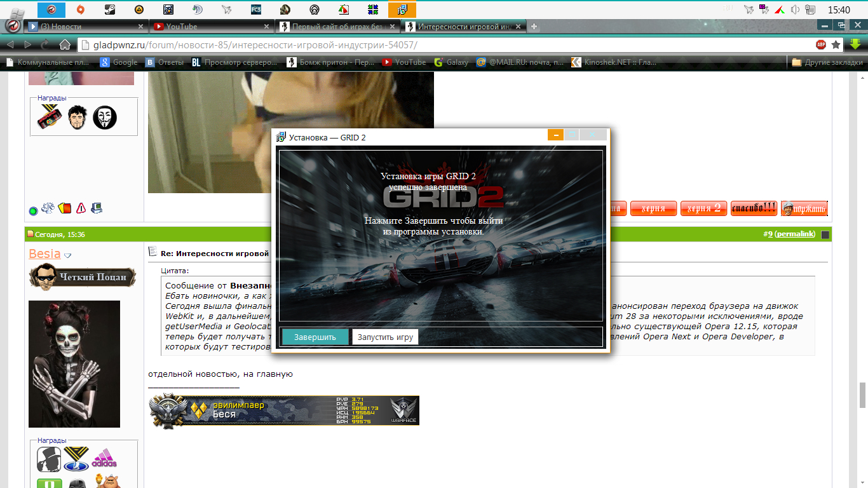The image size is (868, 488).
Task: Open the green downloads arrow icon
Action: 855,44
